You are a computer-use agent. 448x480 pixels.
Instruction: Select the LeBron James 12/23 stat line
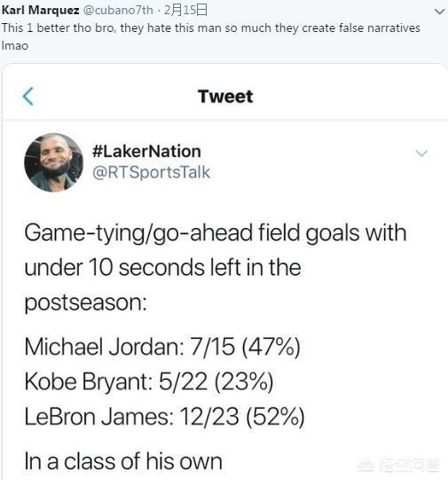(165, 417)
